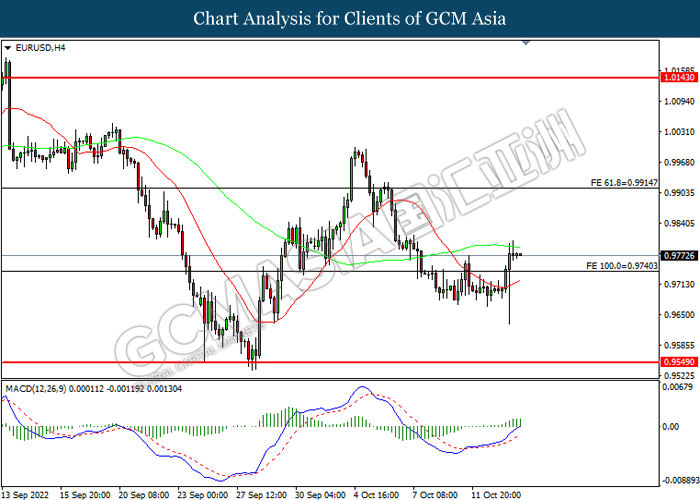This screenshot has width=700, height=500.
Task: Click the 11 Oct 20:00 time label
Action: coord(496,495)
